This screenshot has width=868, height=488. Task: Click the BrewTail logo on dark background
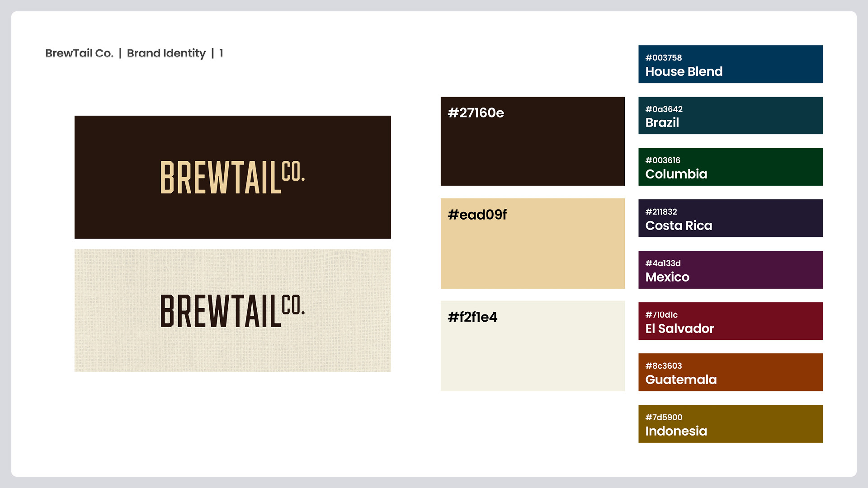(x=232, y=177)
